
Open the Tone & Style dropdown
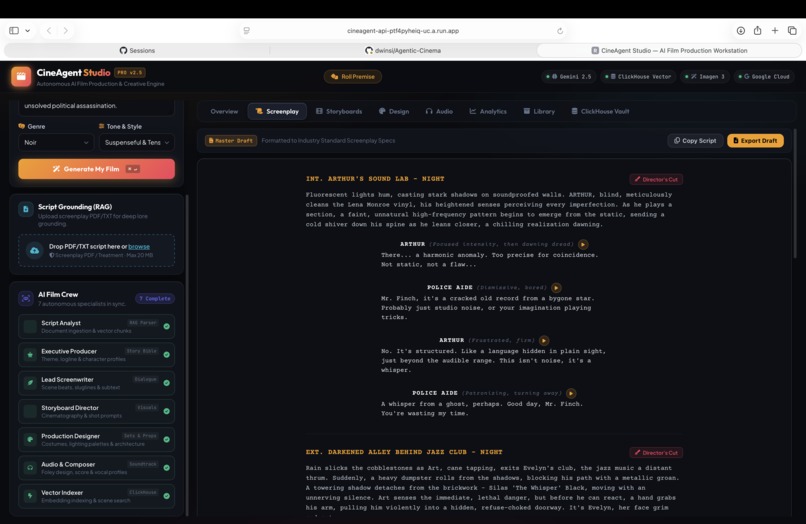(137, 142)
